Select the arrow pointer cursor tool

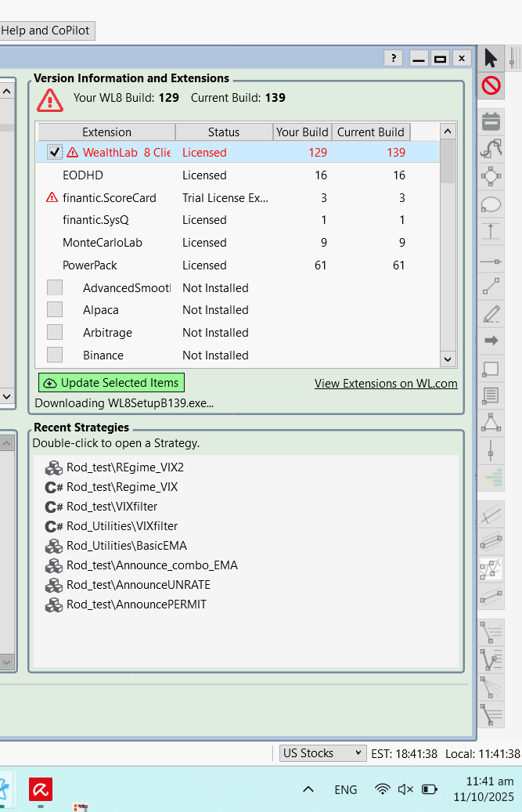491,58
